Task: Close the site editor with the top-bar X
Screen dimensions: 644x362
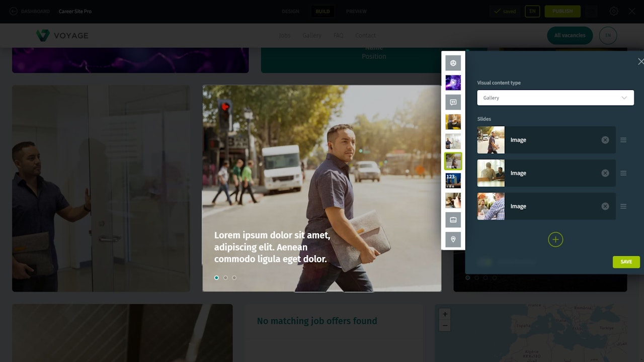Action: [632, 11]
